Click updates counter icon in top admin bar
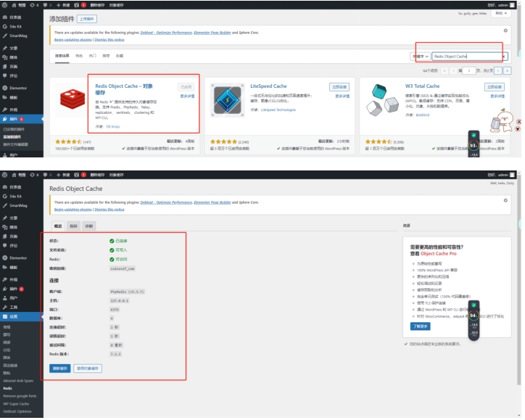This screenshot has height=420, width=525. tap(34, 5)
